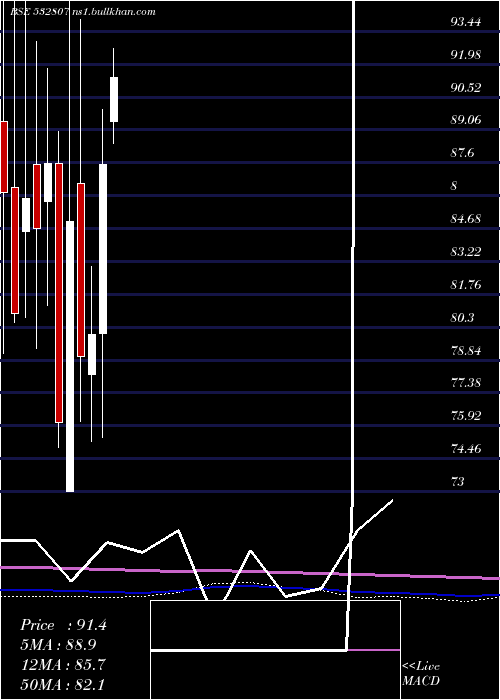500x700 pixels.
Task: Click the 87.6 price axis label
Action: pyautogui.click(x=462, y=153)
